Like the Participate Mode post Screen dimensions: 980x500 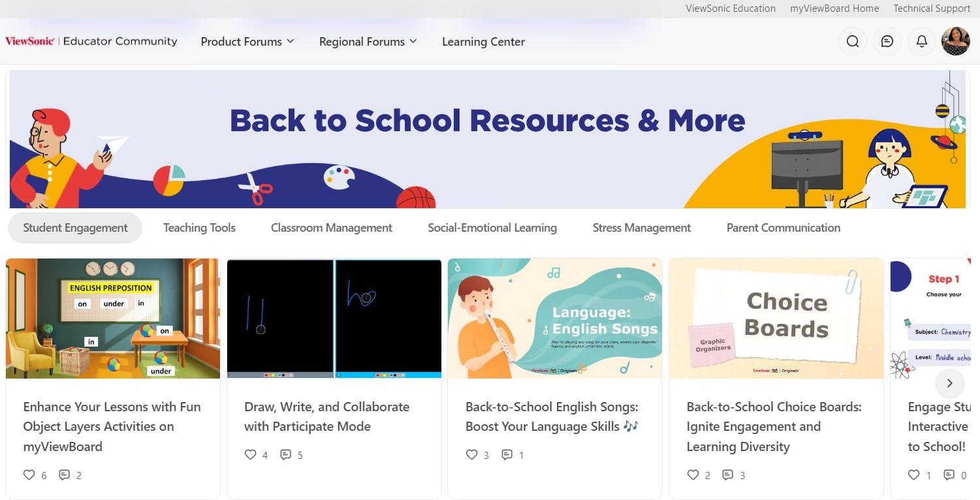coord(251,455)
